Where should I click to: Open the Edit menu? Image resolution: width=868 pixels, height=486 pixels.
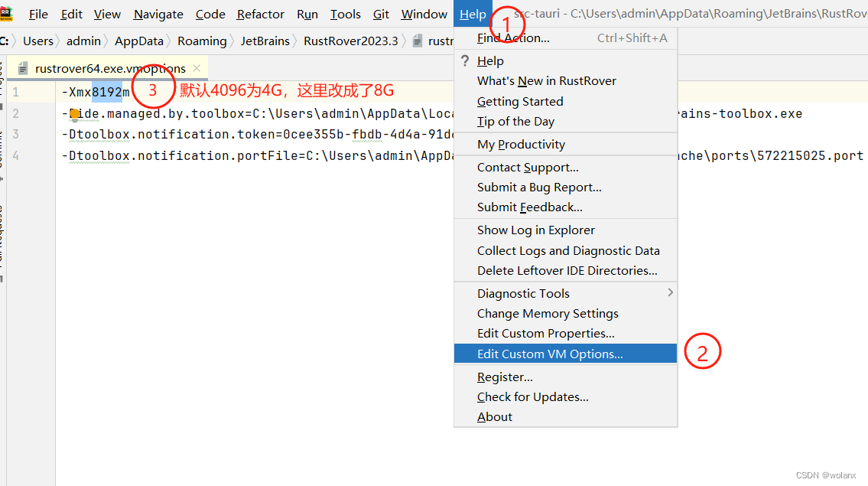tap(71, 14)
